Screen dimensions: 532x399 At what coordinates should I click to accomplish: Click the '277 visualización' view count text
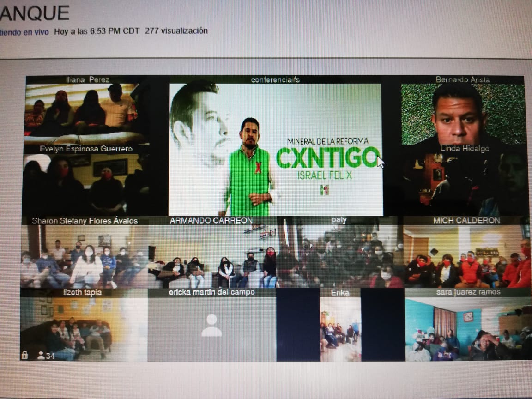pyautogui.click(x=176, y=31)
